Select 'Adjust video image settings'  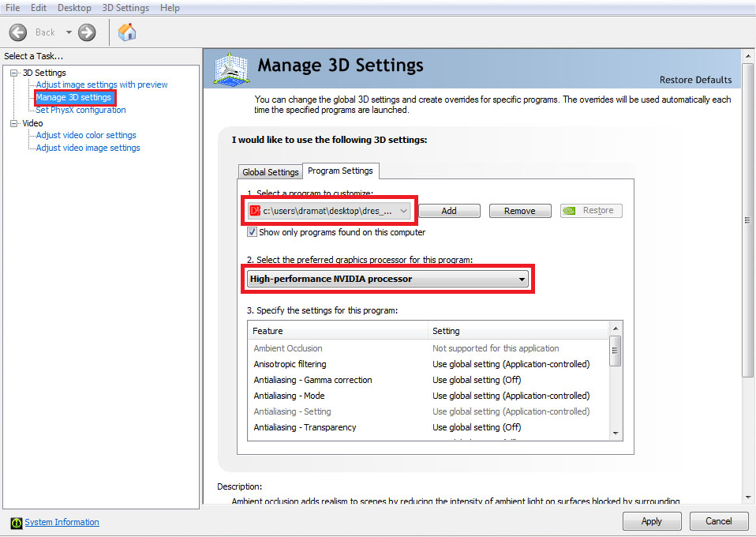coord(88,148)
